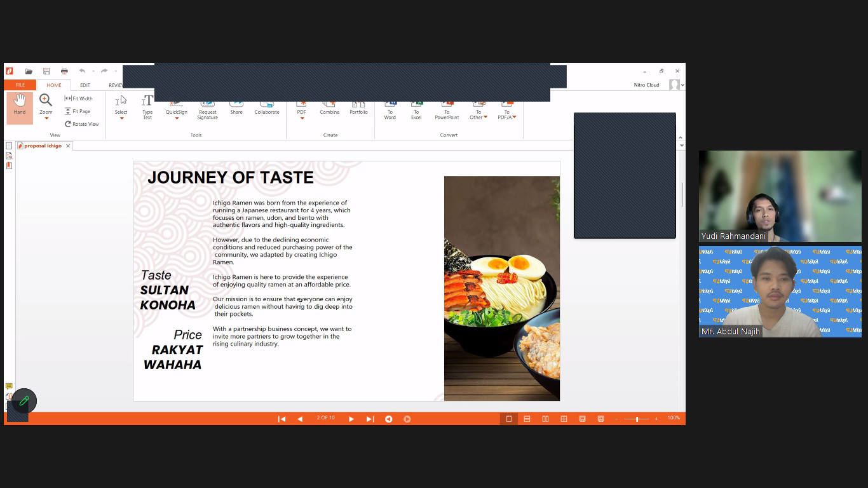Click the QuickSign tool

point(177,108)
